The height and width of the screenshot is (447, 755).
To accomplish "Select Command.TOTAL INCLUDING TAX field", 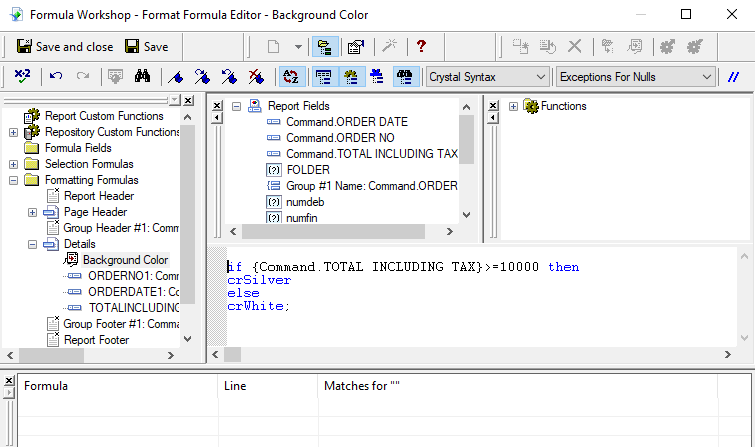I will coord(372,154).
